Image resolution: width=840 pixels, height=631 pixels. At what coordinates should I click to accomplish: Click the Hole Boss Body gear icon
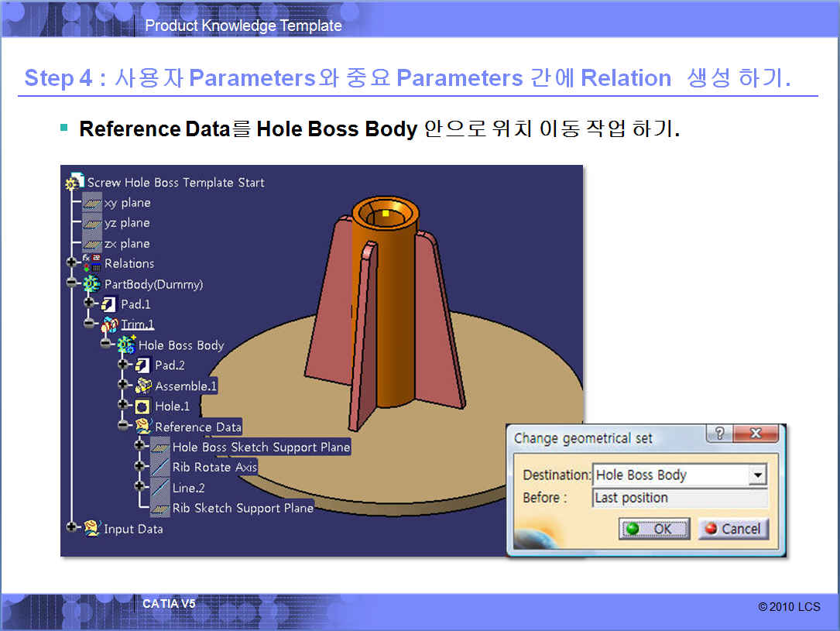point(126,345)
